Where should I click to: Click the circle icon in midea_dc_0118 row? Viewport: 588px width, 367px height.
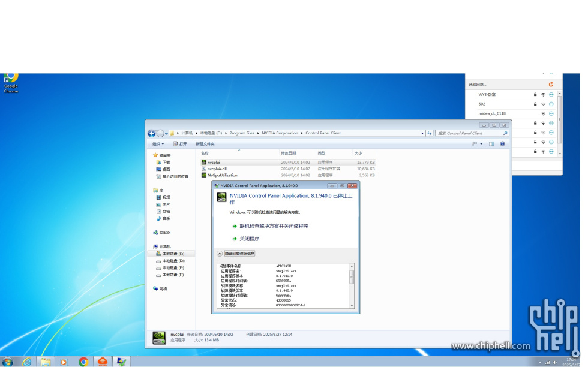pyautogui.click(x=551, y=113)
